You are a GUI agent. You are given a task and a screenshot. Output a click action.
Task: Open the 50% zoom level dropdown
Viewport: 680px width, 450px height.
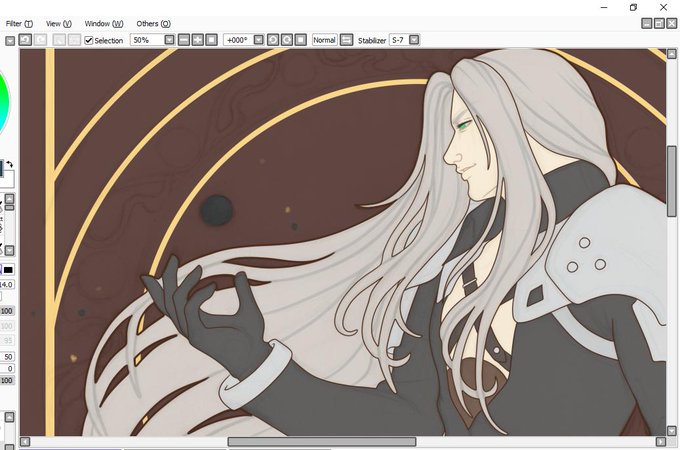pos(170,40)
